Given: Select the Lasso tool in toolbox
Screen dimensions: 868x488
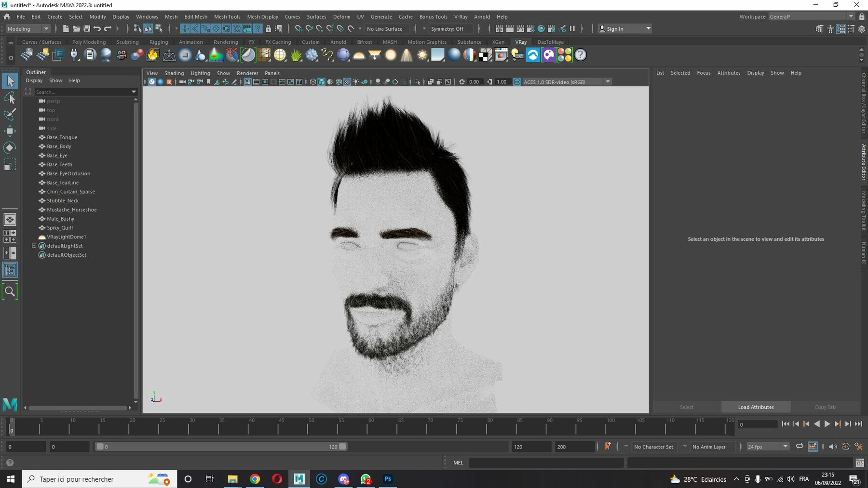Looking at the screenshot, I should point(10,98).
